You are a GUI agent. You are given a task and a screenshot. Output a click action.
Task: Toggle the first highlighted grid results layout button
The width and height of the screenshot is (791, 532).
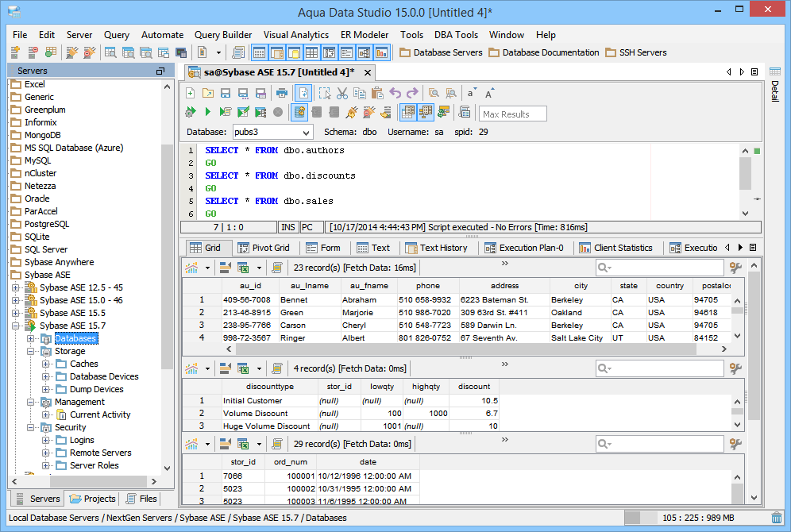(408, 112)
